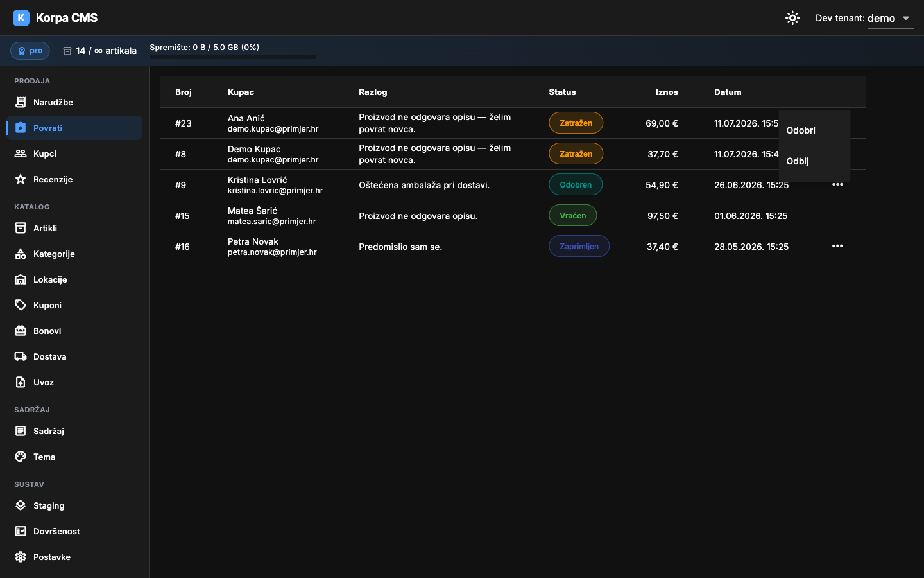Open Staging layers icon
Viewport: 924px width, 578px height.
tap(21, 505)
